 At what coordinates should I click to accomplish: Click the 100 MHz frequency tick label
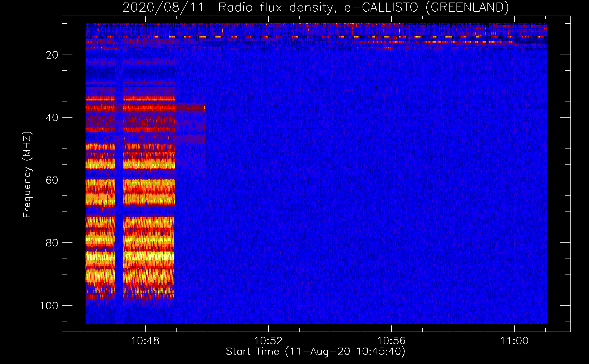49,305
